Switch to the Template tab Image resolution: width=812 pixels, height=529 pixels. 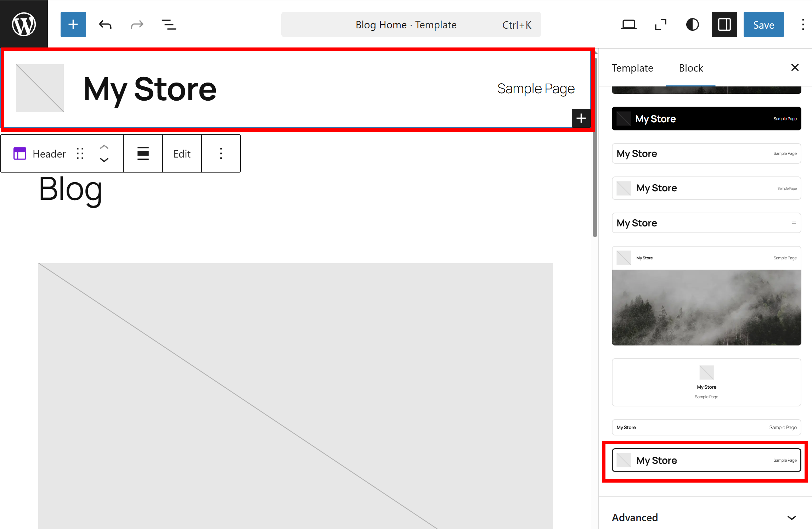pyautogui.click(x=632, y=68)
